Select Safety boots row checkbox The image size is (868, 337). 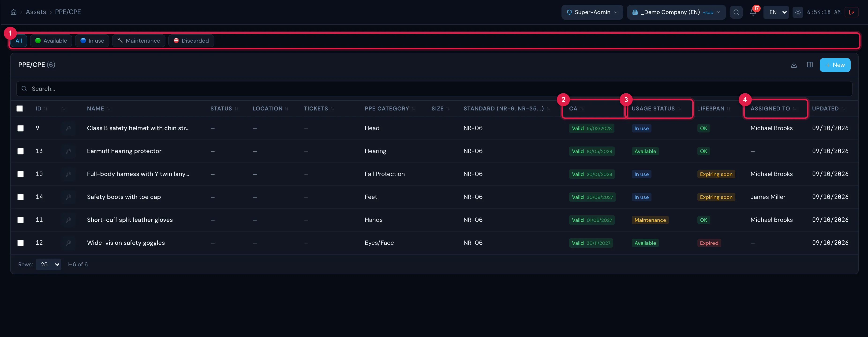21,197
